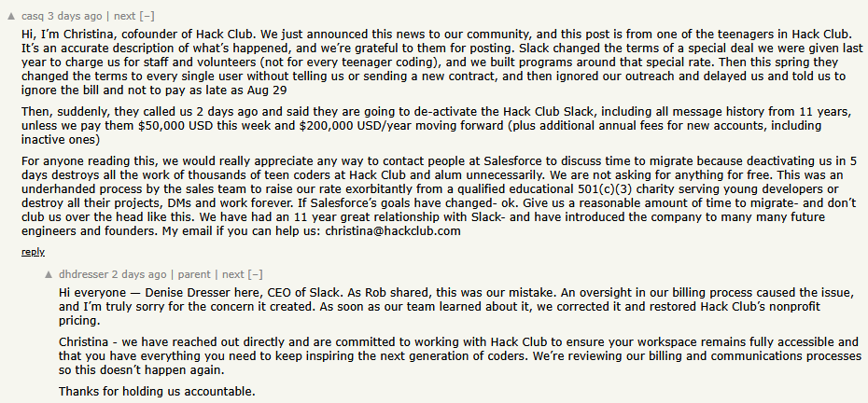
Task: Collapse casq's comment thread
Action: pyautogui.click(x=147, y=16)
